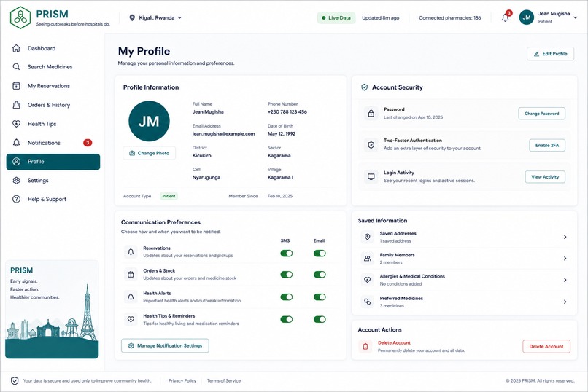Click the Allergies & Medical Conditions heart icon
This screenshot has height=392, width=588.
pyautogui.click(x=368, y=280)
